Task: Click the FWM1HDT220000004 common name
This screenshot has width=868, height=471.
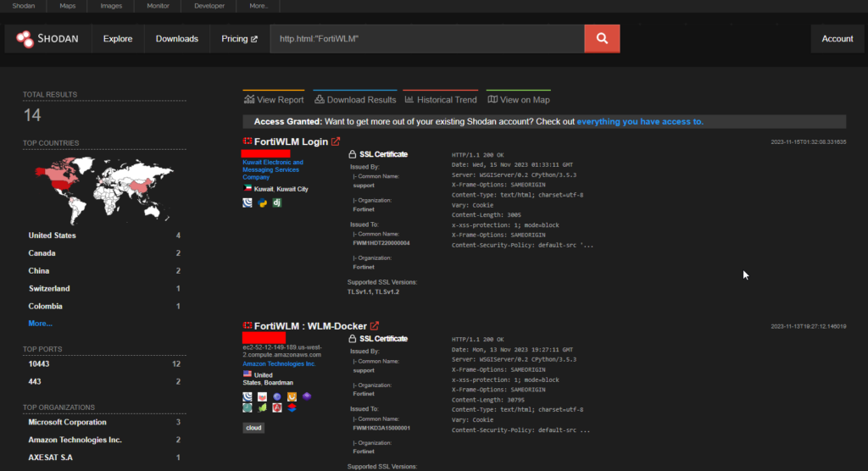Action: [x=381, y=243]
